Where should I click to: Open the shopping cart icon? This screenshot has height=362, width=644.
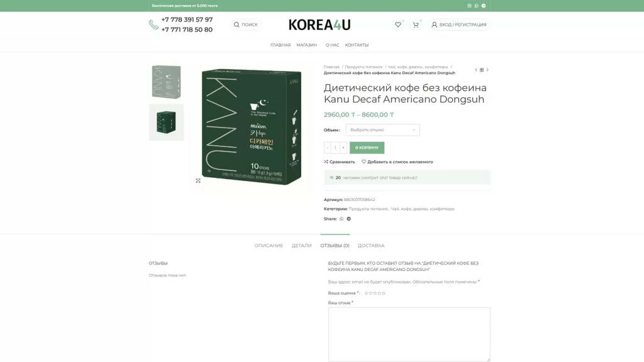(416, 25)
